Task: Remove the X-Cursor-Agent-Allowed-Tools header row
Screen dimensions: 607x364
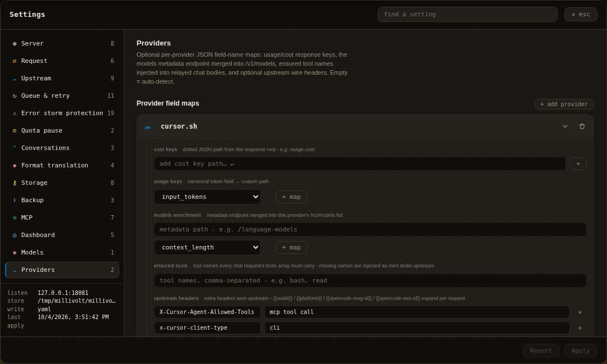Action: point(580,312)
